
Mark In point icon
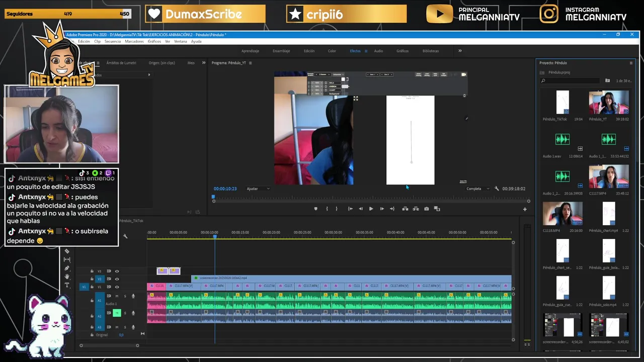click(x=327, y=209)
